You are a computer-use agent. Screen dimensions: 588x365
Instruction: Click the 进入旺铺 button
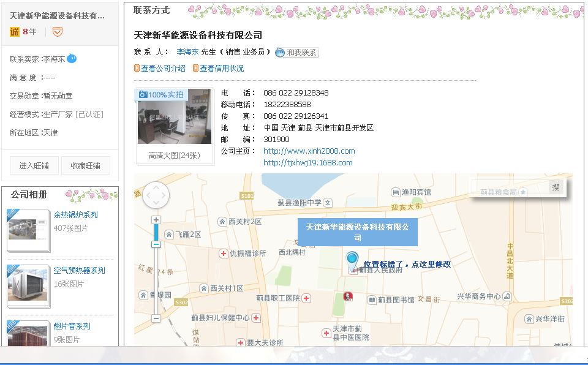tap(34, 165)
